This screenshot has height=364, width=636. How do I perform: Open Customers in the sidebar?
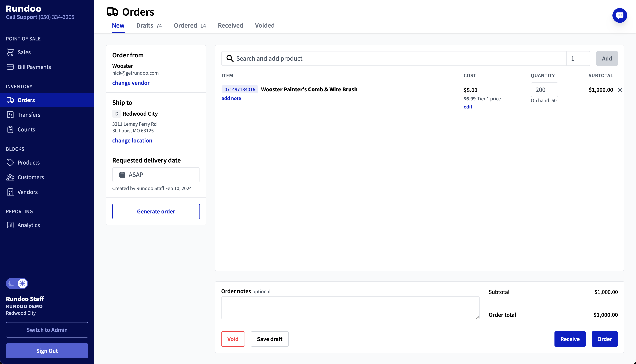click(x=47, y=177)
